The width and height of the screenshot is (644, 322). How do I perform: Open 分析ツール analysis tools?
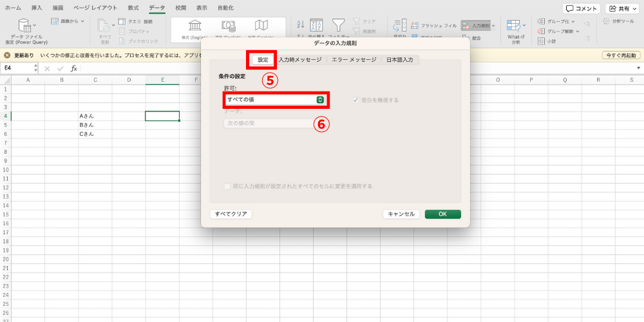pyautogui.click(x=620, y=21)
